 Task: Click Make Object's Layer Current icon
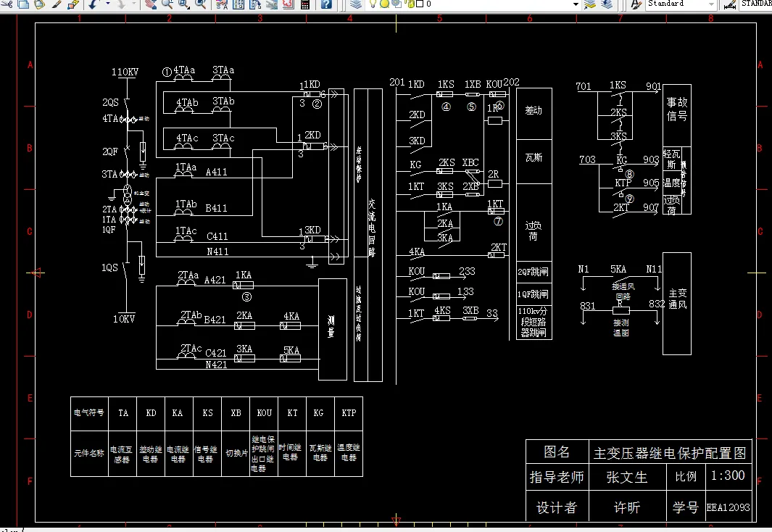590,4
